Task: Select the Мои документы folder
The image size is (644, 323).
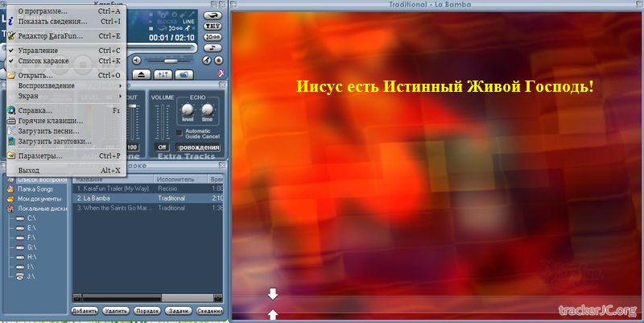Action: (x=39, y=198)
